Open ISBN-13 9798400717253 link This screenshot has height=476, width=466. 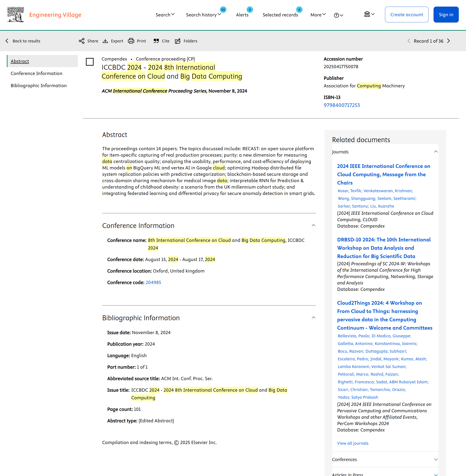(342, 105)
